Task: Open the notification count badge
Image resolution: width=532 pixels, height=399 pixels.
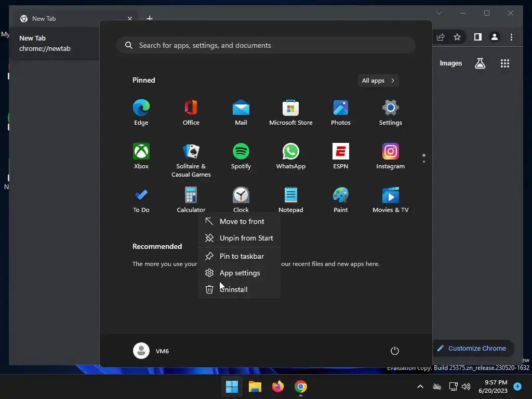Action: click(x=517, y=386)
